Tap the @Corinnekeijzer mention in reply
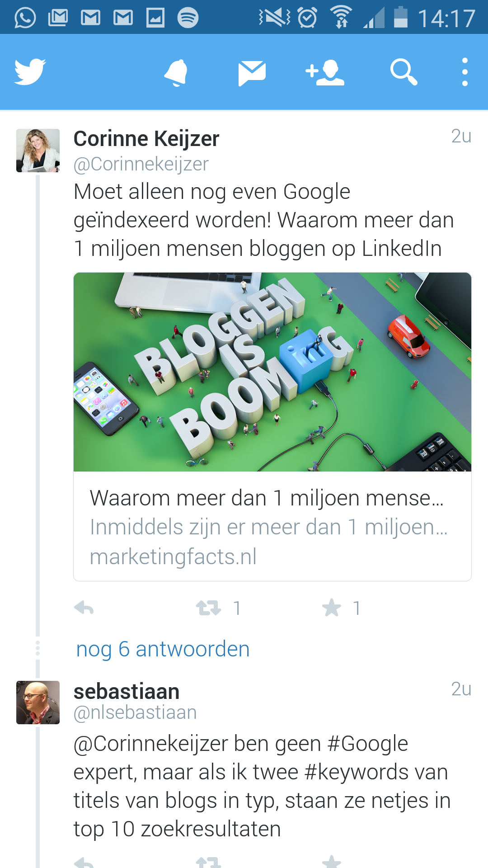Image resolution: width=488 pixels, height=868 pixels. [x=151, y=744]
